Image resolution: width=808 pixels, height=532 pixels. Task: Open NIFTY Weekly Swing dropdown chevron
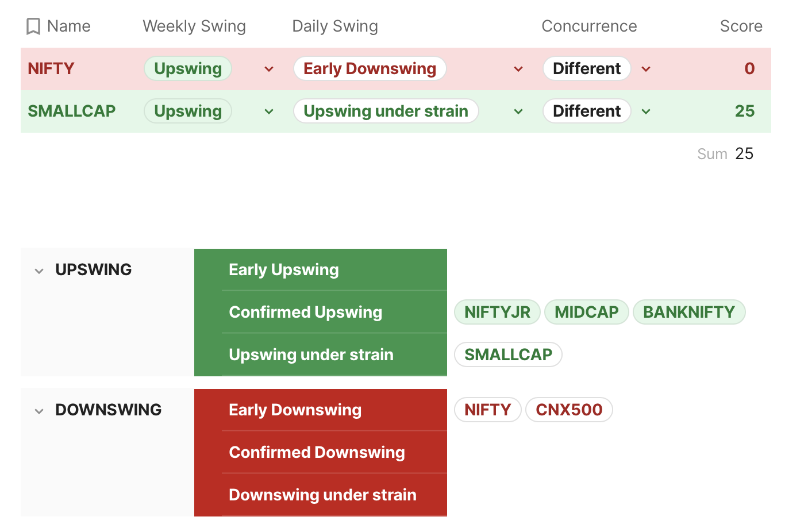[x=268, y=69]
